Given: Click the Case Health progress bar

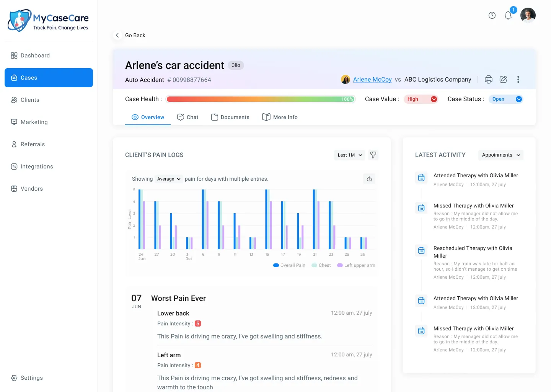Looking at the screenshot, I should [x=261, y=99].
